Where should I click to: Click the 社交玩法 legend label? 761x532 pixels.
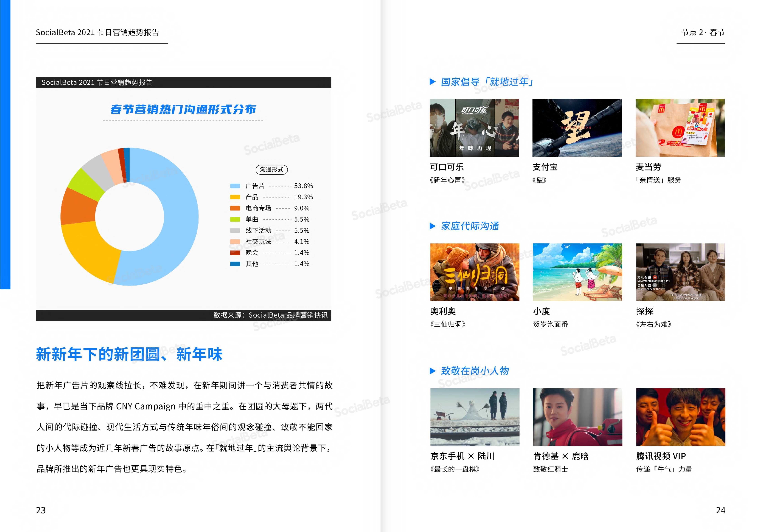pyautogui.click(x=259, y=242)
